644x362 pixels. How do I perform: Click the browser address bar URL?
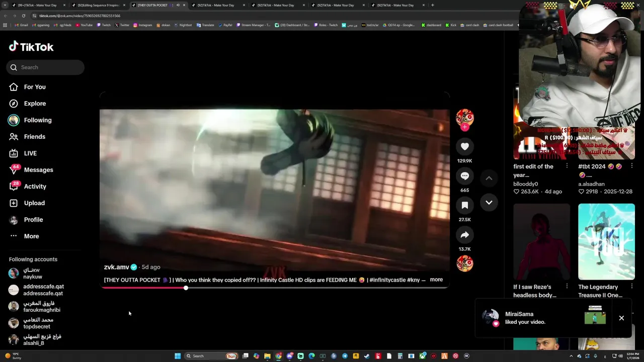coord(80,16)
